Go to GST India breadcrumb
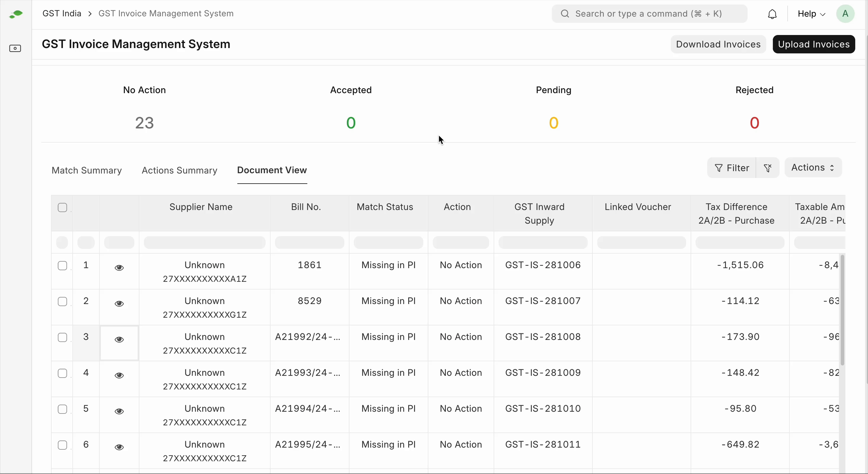The width and height of the screenshot is (868, 474). tap(62, 13)
